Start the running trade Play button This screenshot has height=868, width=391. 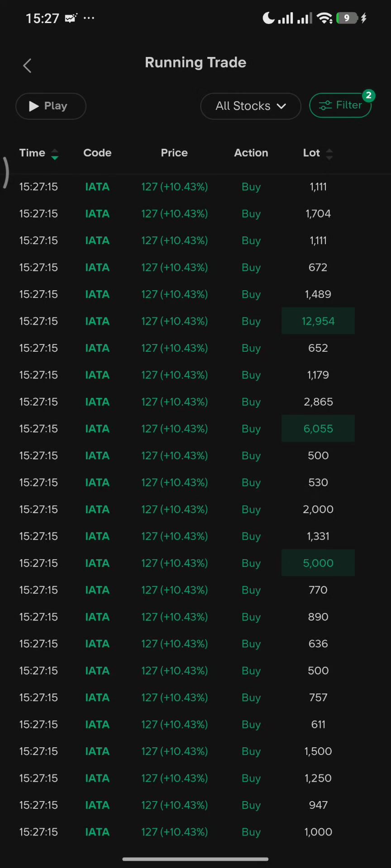click(x=51, y=106)
